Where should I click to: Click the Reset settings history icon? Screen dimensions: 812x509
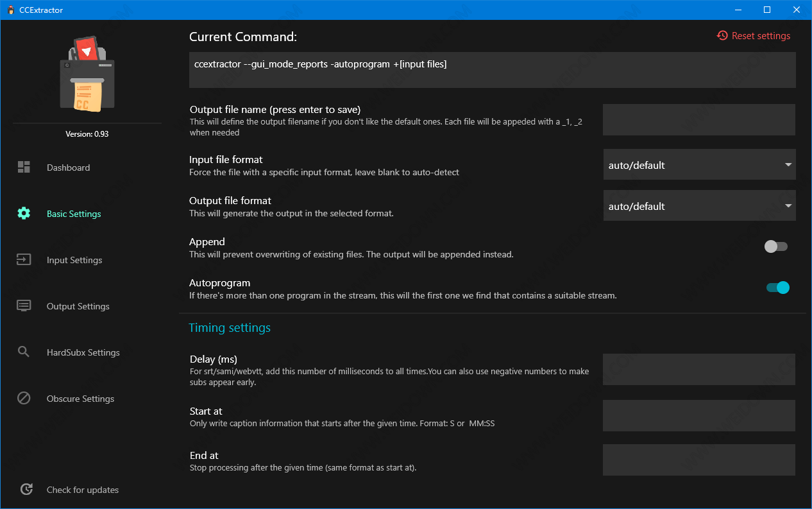(x=722, y=36)
